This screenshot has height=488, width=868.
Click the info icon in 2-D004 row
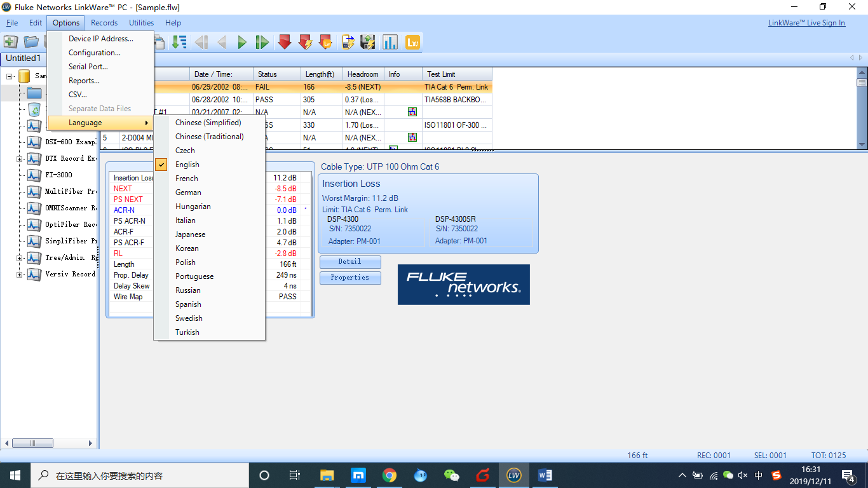412,137
